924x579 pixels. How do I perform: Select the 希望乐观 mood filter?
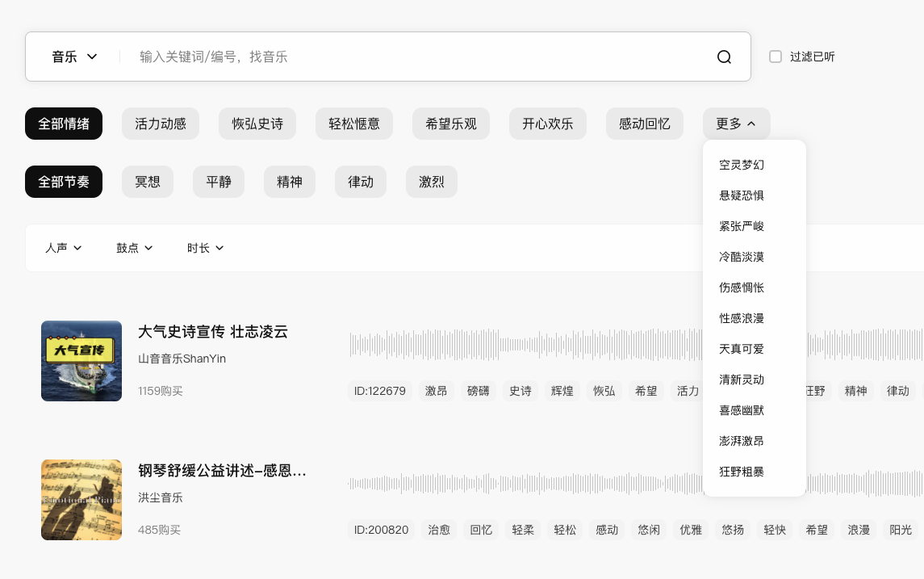click(451, 124)
